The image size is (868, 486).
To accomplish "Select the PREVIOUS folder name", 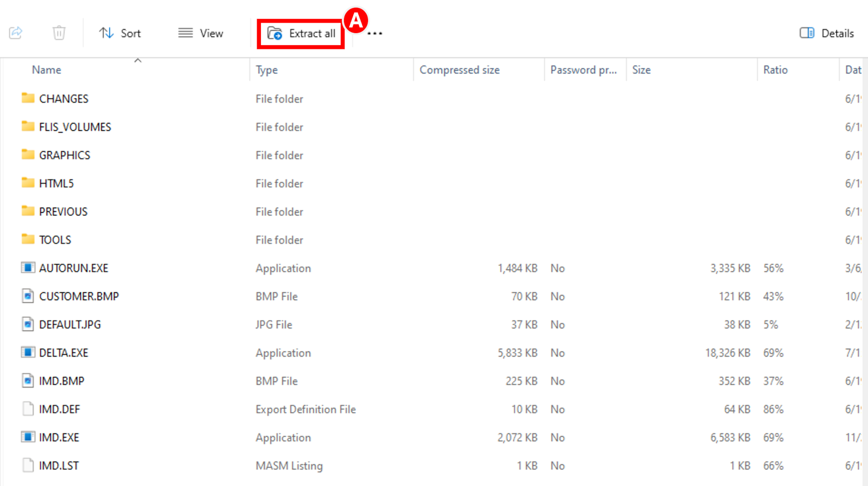I will coord(63,212).
